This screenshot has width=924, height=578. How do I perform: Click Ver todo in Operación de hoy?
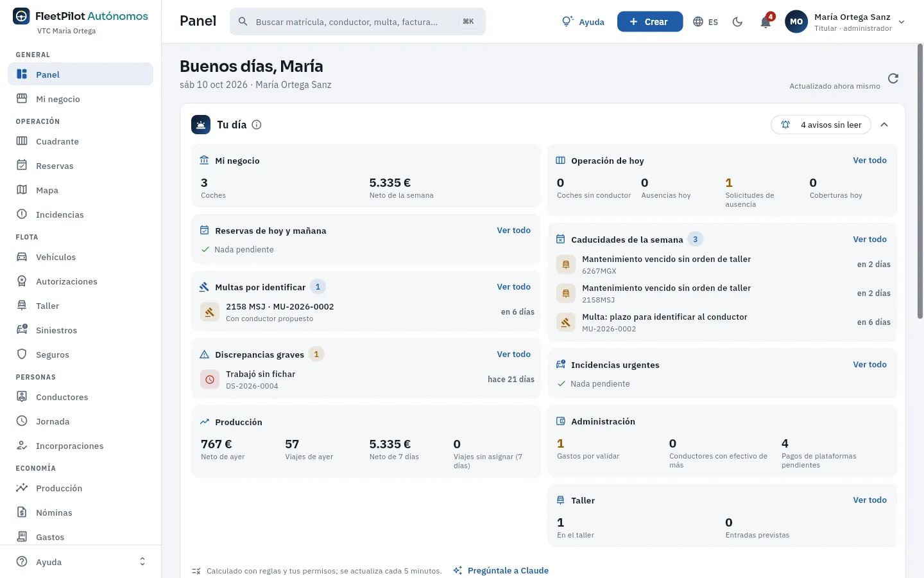click(869, 161)
